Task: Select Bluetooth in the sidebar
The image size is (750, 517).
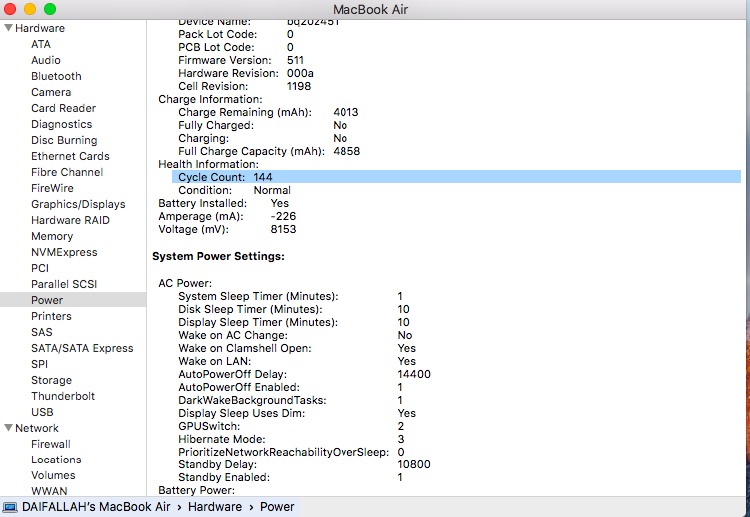Action: 56,76
